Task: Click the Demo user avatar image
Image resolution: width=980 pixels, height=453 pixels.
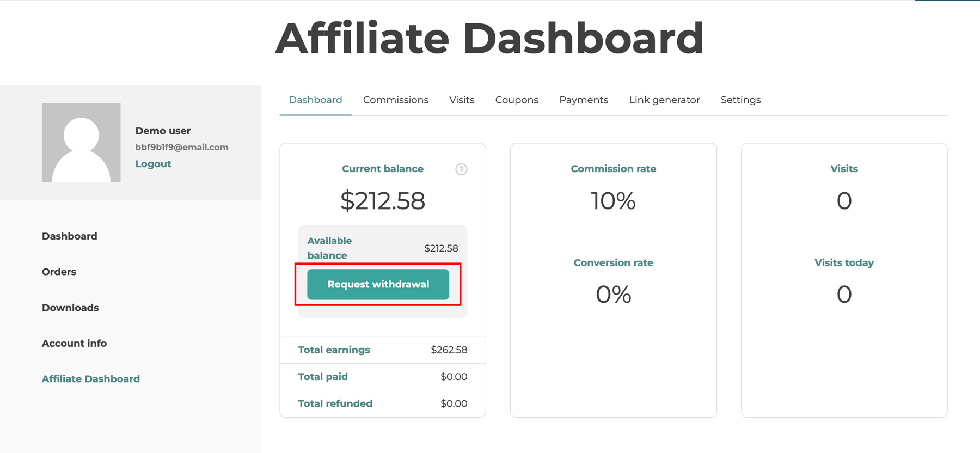Action: pos(81,143)
